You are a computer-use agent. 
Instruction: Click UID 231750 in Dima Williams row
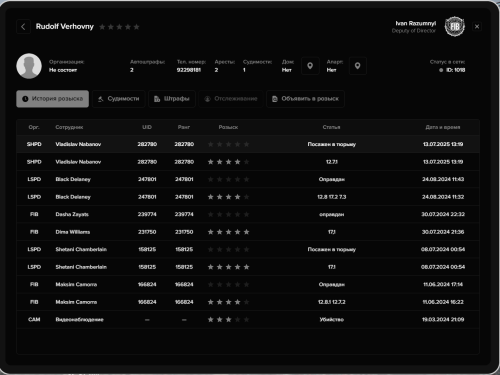(x=147, y=232)
